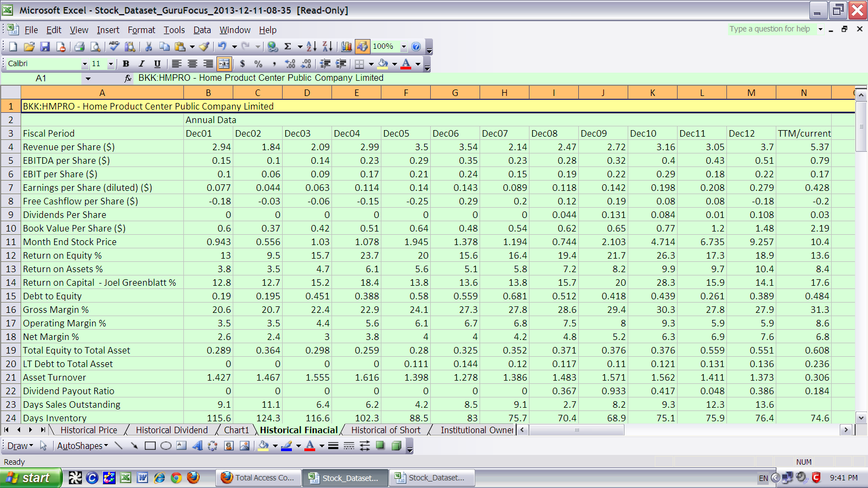Toggle Align Left

click(x=176, y=64)
